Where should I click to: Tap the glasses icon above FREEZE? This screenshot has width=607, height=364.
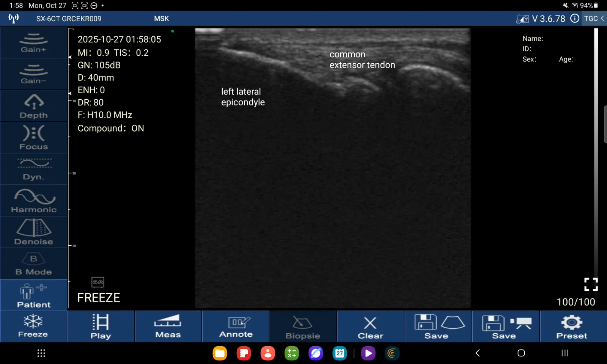pos(98,282)
